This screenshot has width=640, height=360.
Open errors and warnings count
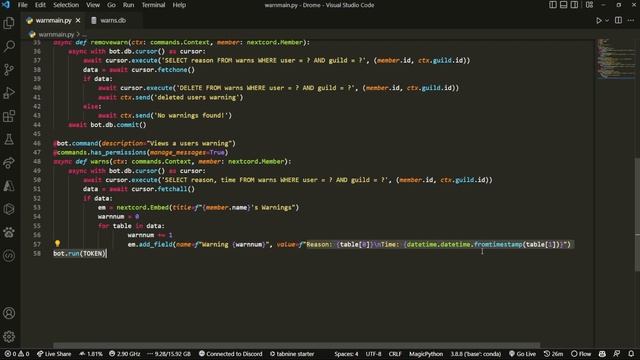[x=17, y=354]
